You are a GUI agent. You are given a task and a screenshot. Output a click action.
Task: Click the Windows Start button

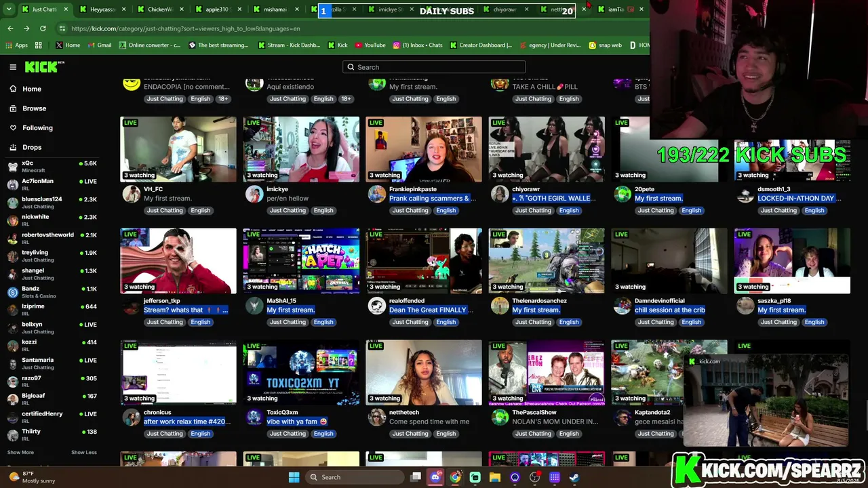[x=294, y=477]
